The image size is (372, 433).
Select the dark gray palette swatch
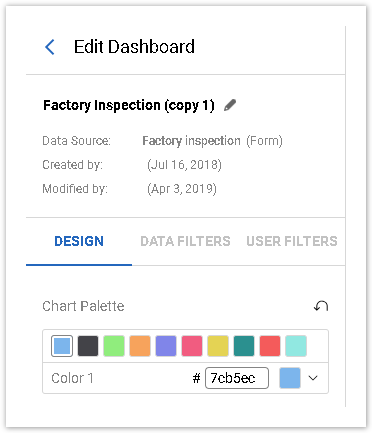coord(88,346)
